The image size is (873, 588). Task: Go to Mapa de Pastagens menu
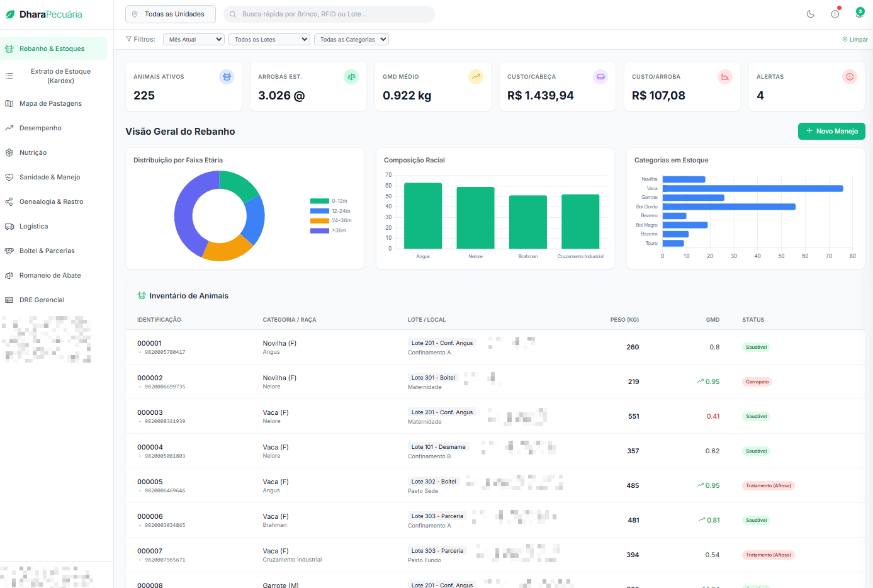coord(50,103)
